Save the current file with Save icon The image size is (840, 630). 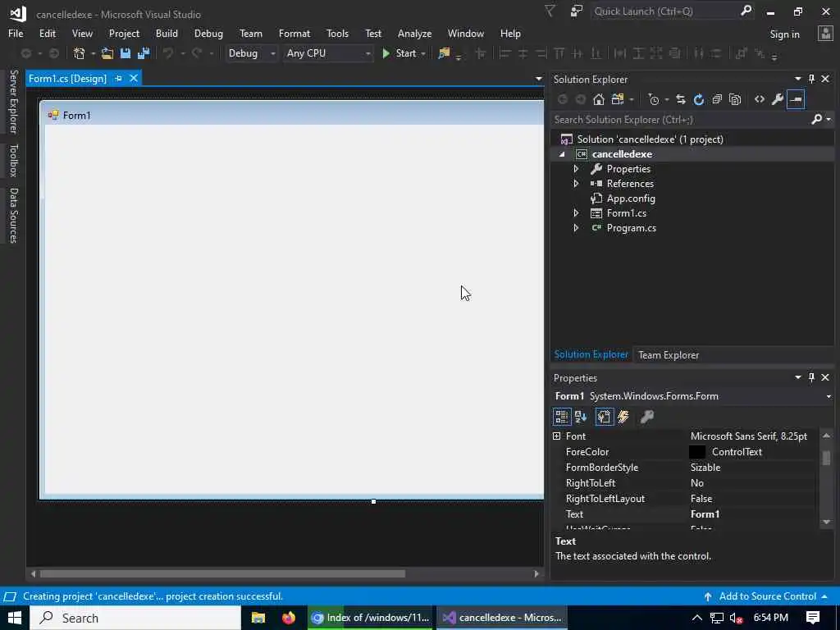pyautogui.click(x=126, y=53)
